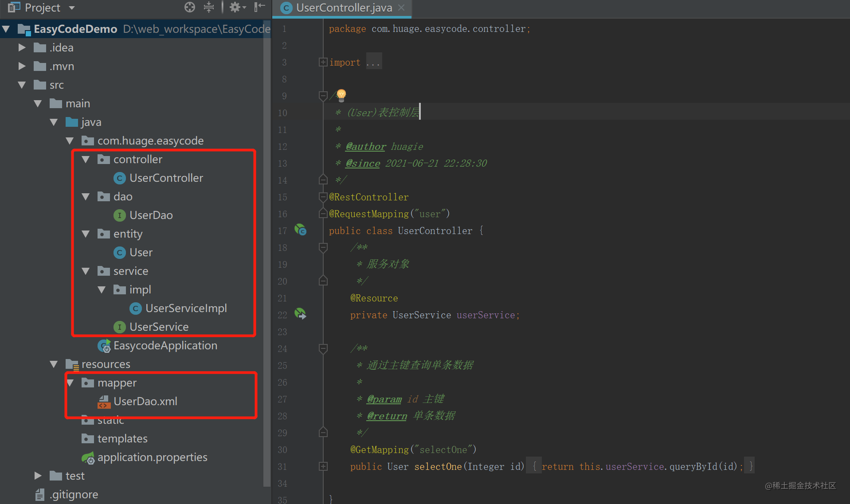The width and height of the screenshot is (850, 504).
Task: Select UserDao interface in tree
Action: click(151, 215)
